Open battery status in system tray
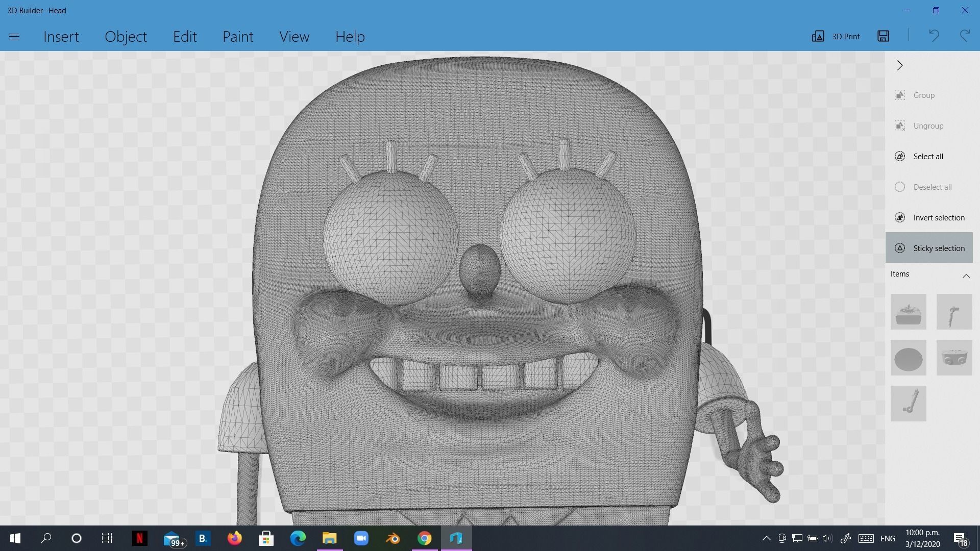The image size is (980, 551). click(x=812, y=538)
